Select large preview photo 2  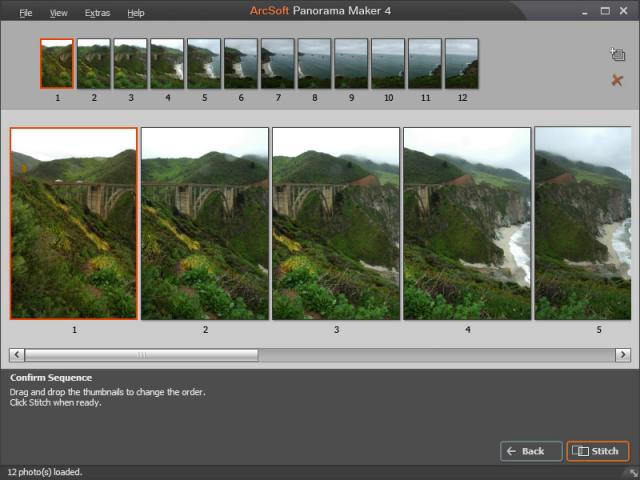click(205, 223)
